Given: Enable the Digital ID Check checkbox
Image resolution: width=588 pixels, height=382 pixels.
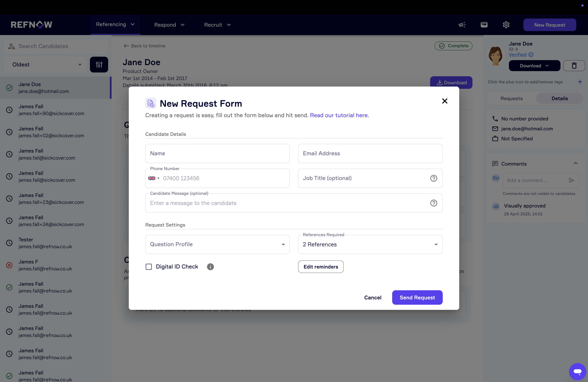Looking at the screenshot, I should click(x=149, y=267).
